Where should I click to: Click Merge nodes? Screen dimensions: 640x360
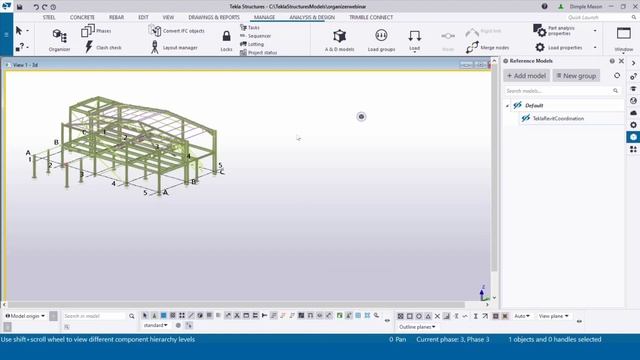pos(487,47)
